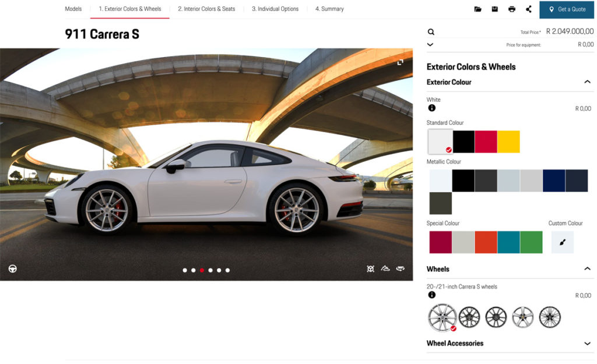Viewport: 597px width, 364px height.
Task: Pick the third wheel option, black multi-spoke
Action: 496,317
